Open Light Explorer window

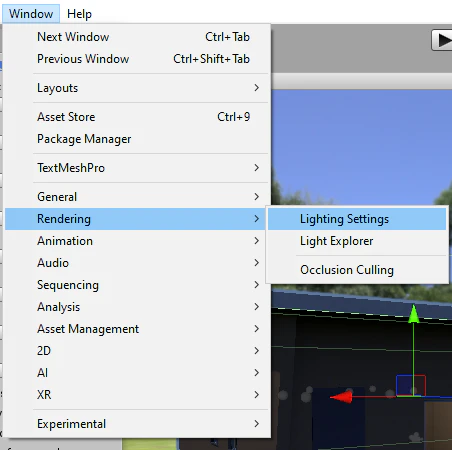click(357, 241)
